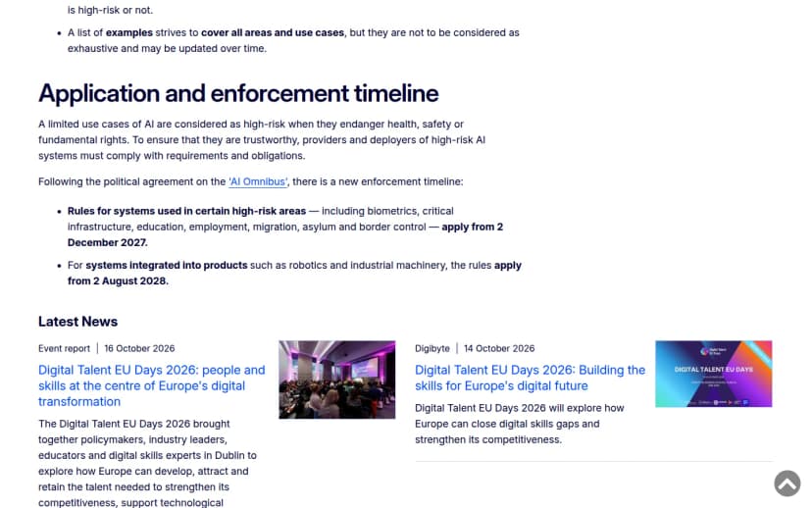Click the 'from 2 August 2028.' text
This screenshot has height=508, width=812.
pos(118,281)
